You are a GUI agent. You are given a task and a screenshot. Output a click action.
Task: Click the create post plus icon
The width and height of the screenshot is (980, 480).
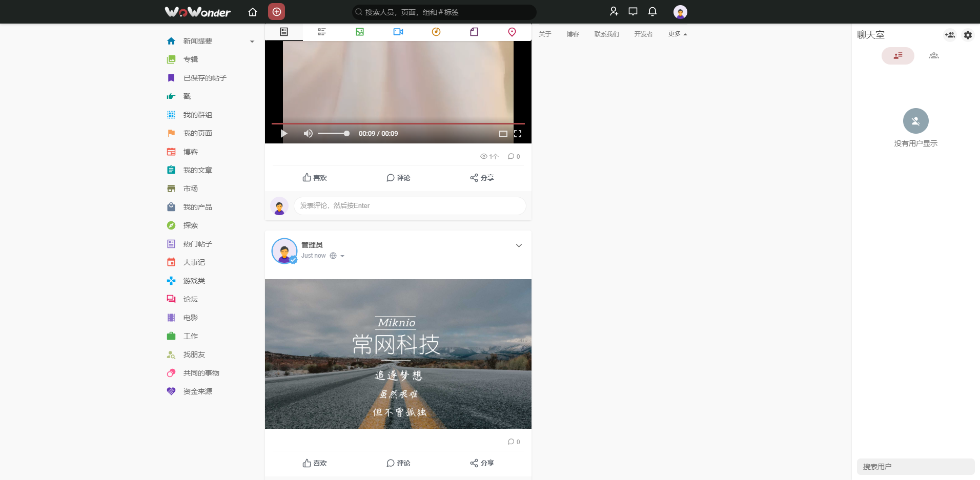[x=276, y=11]
